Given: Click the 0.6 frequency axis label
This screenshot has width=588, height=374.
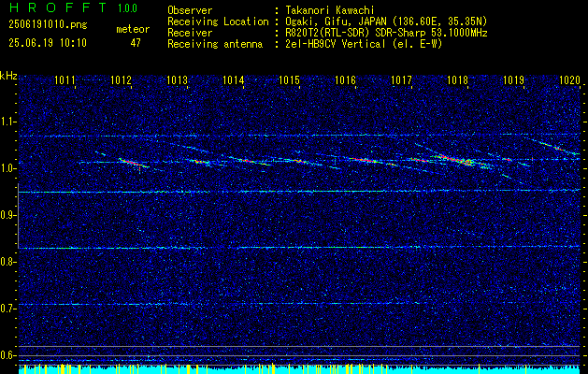Looking at the screenshot, I should point(7,355).
